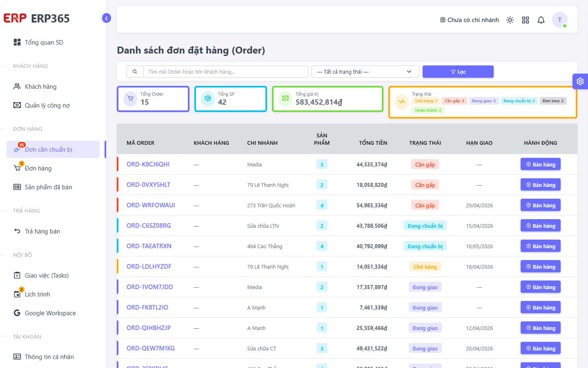Screen dimensions: 588x368
Task: Open the Chưa có chi nhánh branch selector
Action: click(470, 20)
